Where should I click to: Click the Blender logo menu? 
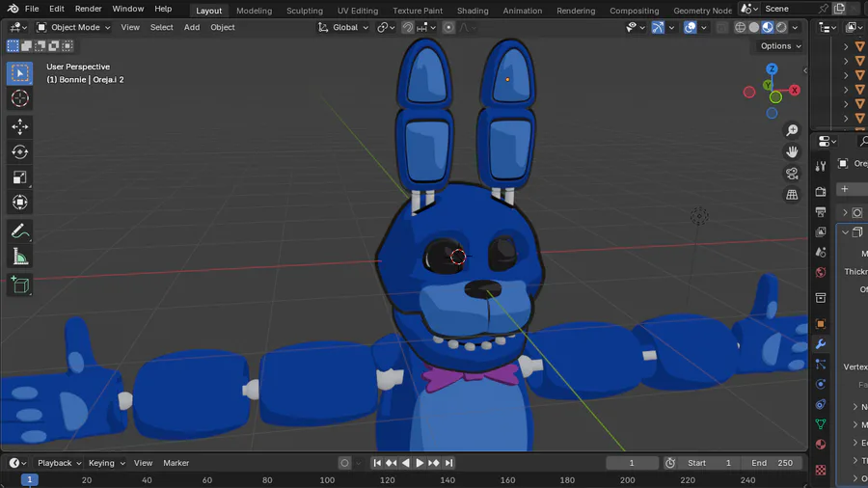(x=13, y=9)
